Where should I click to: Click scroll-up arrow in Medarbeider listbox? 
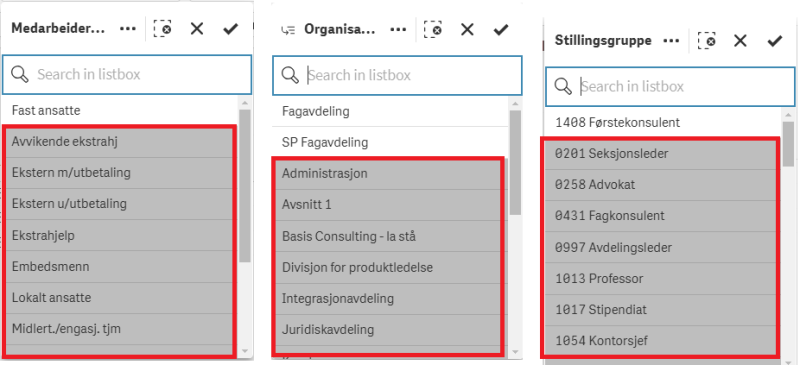[x=245, y=103]
